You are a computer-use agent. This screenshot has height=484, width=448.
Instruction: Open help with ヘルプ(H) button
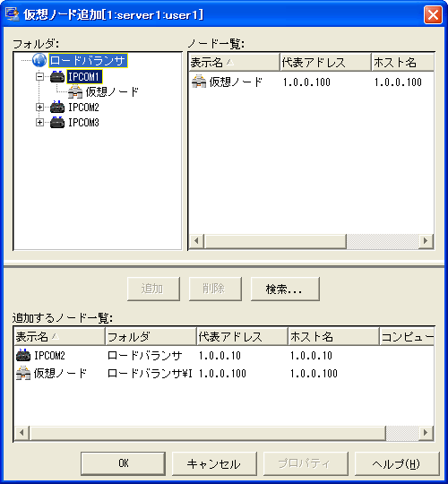tap(397, 463)
